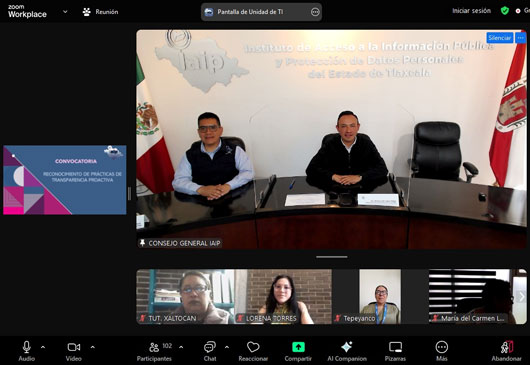Open options on Pantalla de Unidad de TI
The width and height of the screenshot is (530, 365).
click(x=315, y=12)
